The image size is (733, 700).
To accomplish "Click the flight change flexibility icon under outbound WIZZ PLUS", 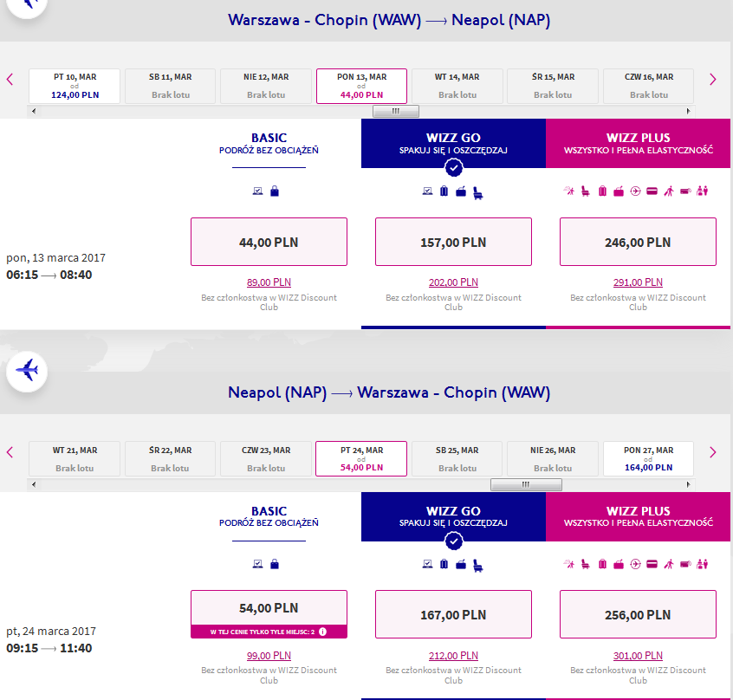I will 569,191.
